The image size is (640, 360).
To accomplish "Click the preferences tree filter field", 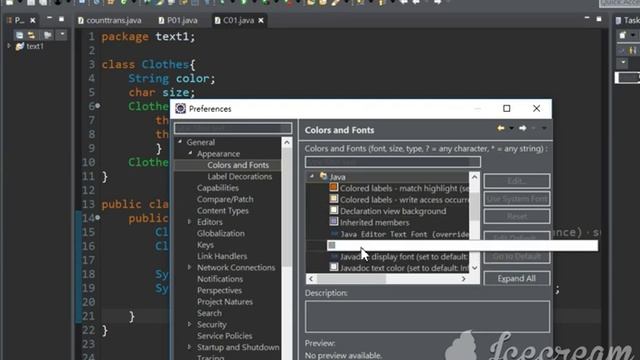I will pos(233,128).
